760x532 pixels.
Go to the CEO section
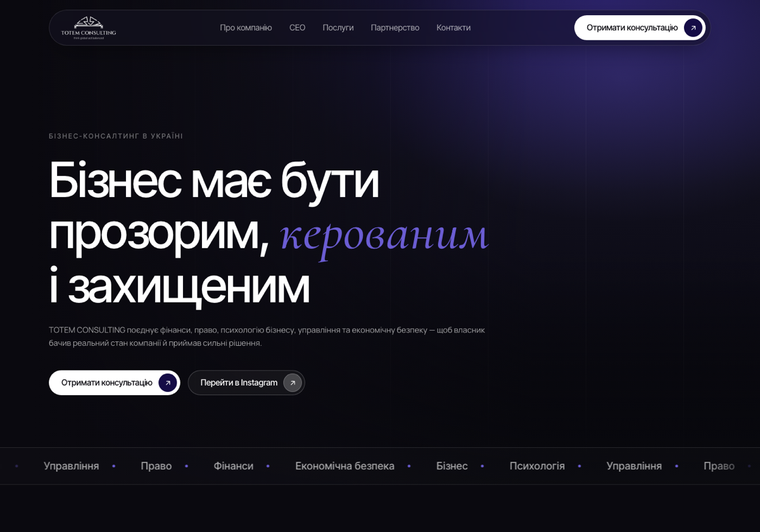click(297, 28)
